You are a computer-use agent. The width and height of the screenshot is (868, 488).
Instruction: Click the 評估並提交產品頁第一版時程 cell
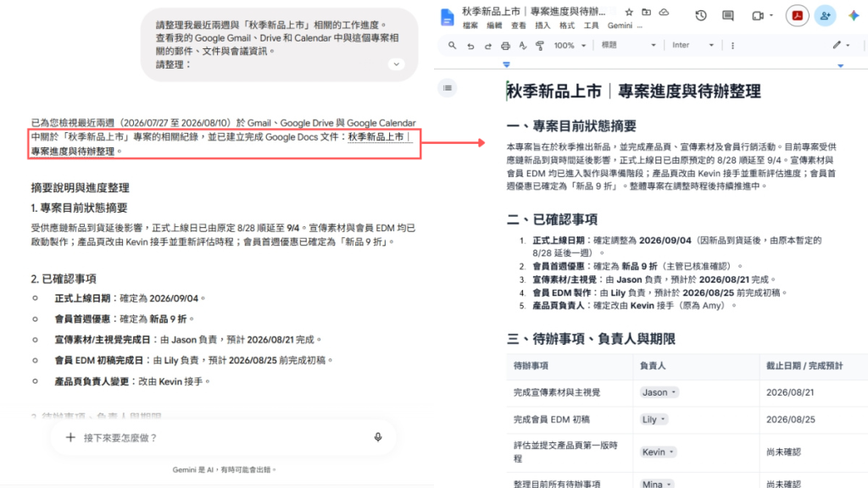(x=570, y=452)
